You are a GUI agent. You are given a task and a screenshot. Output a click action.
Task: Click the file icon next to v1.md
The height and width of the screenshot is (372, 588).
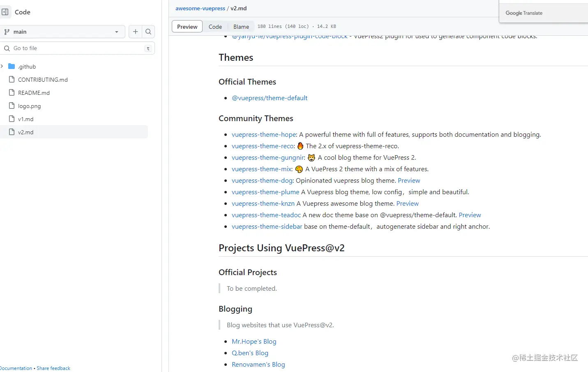[12, 119]
